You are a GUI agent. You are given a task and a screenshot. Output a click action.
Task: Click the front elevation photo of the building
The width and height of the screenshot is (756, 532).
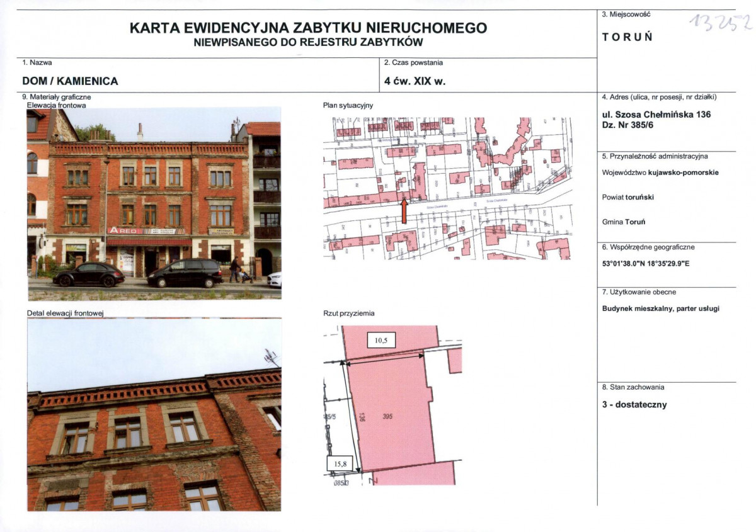coord(154,203)
